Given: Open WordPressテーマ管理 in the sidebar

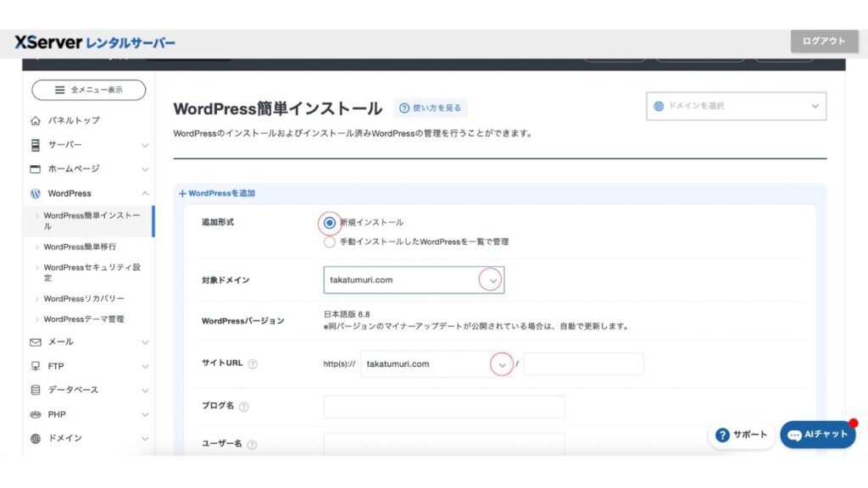Looking at the screenshot, I should pos(85,319).
